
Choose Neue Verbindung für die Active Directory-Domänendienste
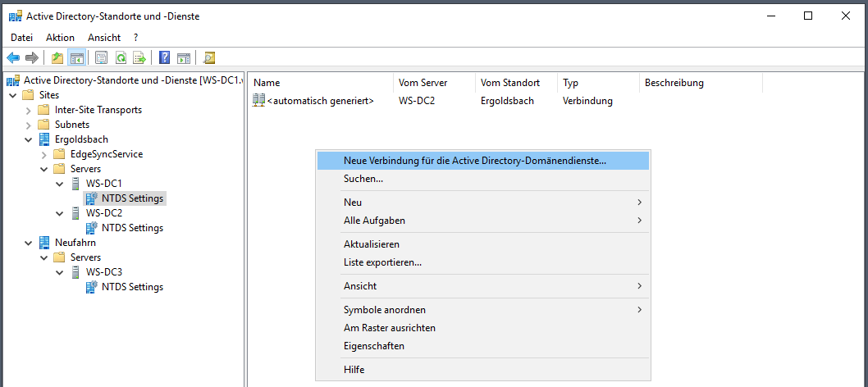482,161
